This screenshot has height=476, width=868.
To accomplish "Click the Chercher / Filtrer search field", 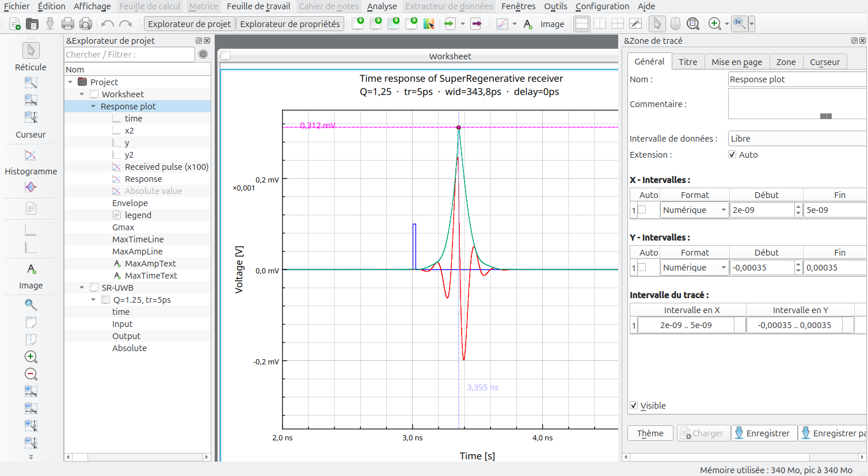I will [130, 55].
